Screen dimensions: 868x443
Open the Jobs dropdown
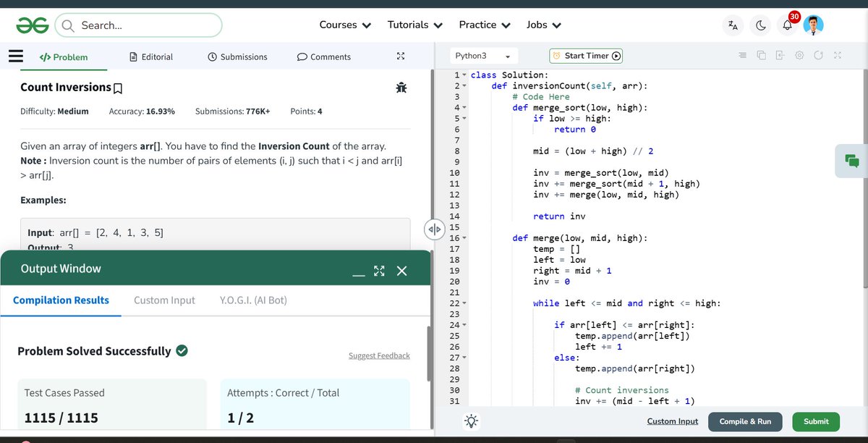(544, 25)
